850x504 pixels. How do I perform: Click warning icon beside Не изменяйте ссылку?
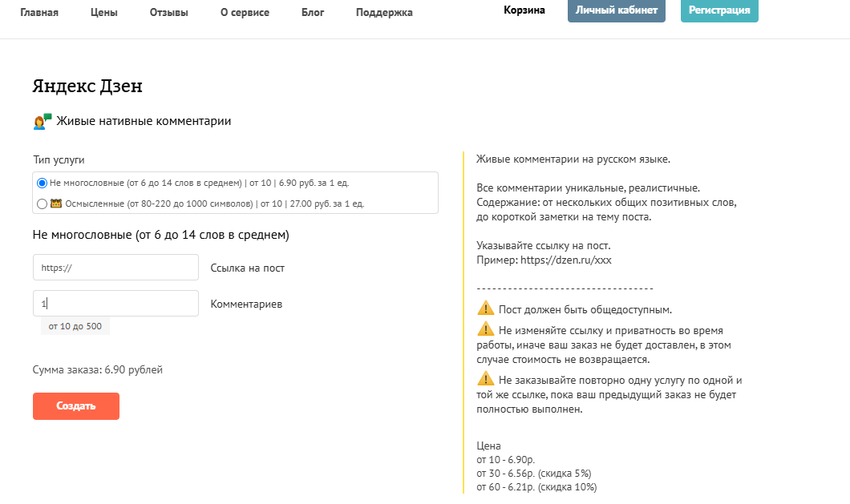tap(485, 329)
